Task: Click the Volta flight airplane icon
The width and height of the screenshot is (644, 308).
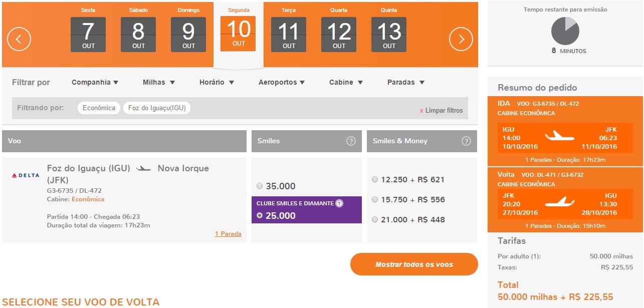Action: point(560,202)
